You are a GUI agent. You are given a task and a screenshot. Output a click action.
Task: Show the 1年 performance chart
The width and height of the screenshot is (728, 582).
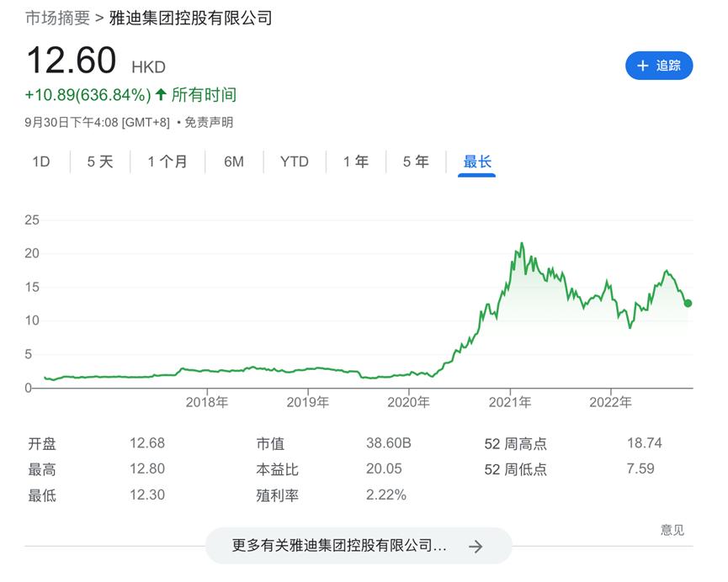pyautogui.click(x=355, y=161)
